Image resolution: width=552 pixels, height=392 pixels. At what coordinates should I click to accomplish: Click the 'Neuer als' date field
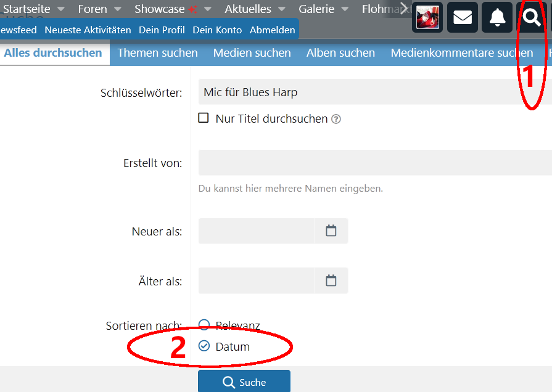pyautogui.click(x=257, y=231)
